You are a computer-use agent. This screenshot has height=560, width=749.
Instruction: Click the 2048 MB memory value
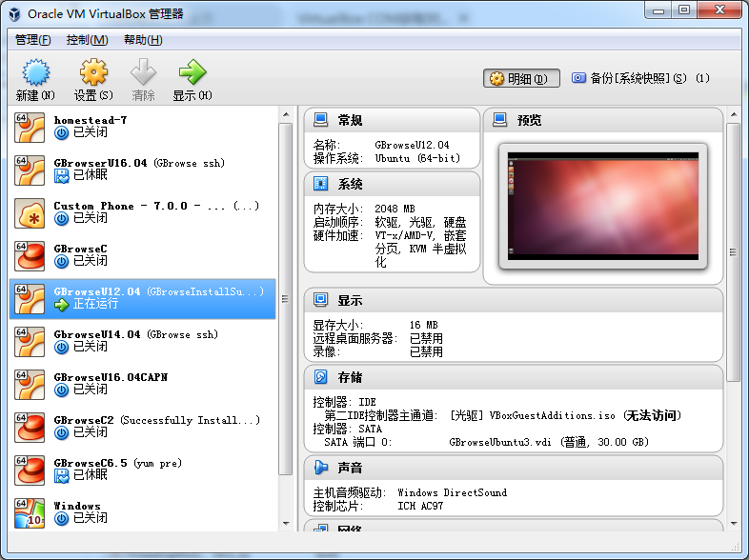(x=395, y=209)
